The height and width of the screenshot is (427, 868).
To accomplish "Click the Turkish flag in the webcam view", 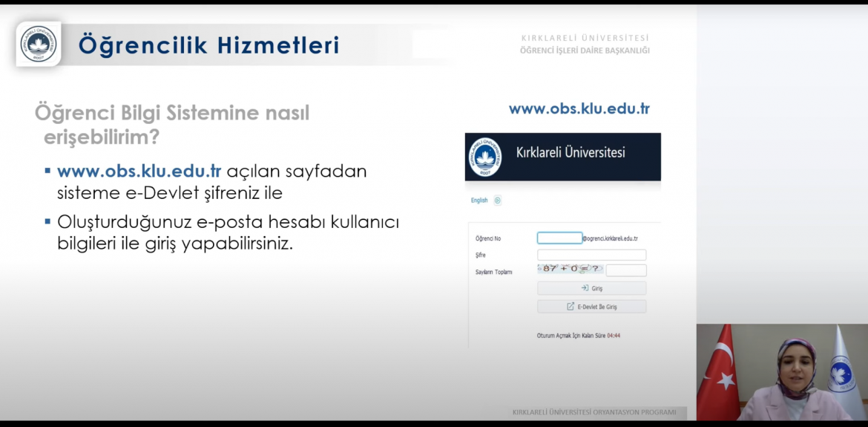I will click(719, 374).
